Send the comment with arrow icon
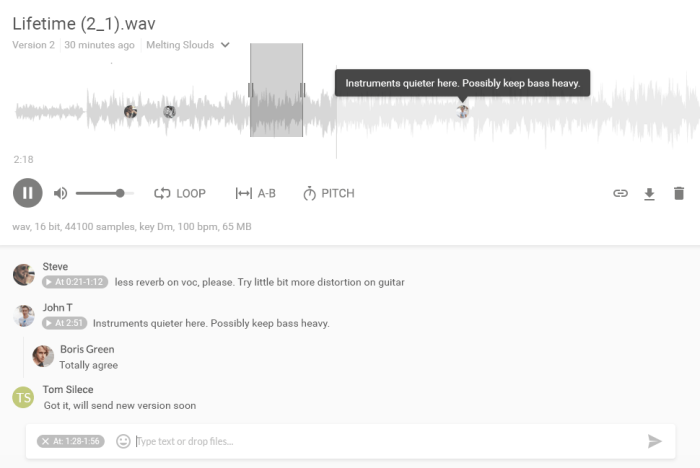 [x=654, y=441]
